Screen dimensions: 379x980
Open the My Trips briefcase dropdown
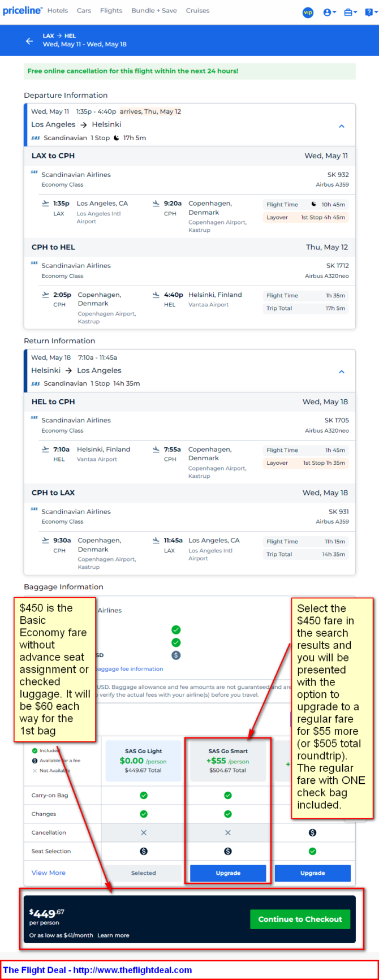(351, 12)
